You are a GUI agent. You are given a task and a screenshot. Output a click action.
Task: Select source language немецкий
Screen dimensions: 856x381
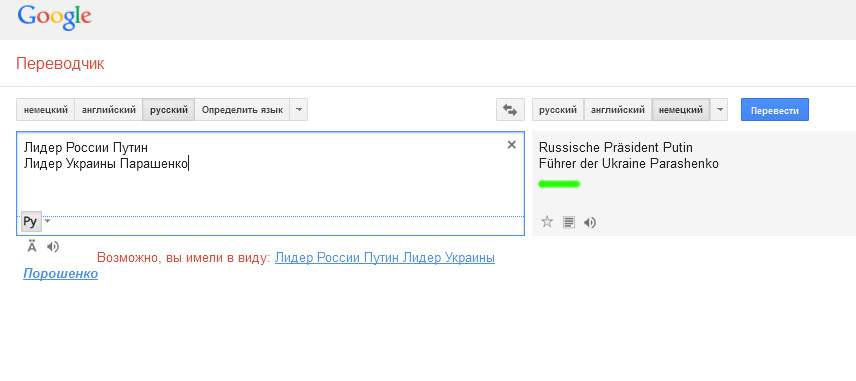(x=46, y=110)
